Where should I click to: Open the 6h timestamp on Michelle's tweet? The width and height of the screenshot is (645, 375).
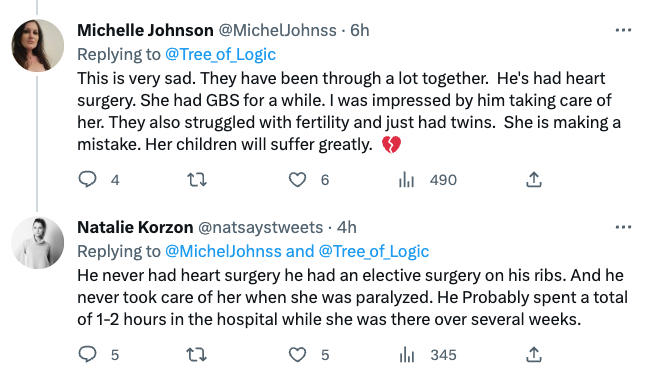click(360, 30)
